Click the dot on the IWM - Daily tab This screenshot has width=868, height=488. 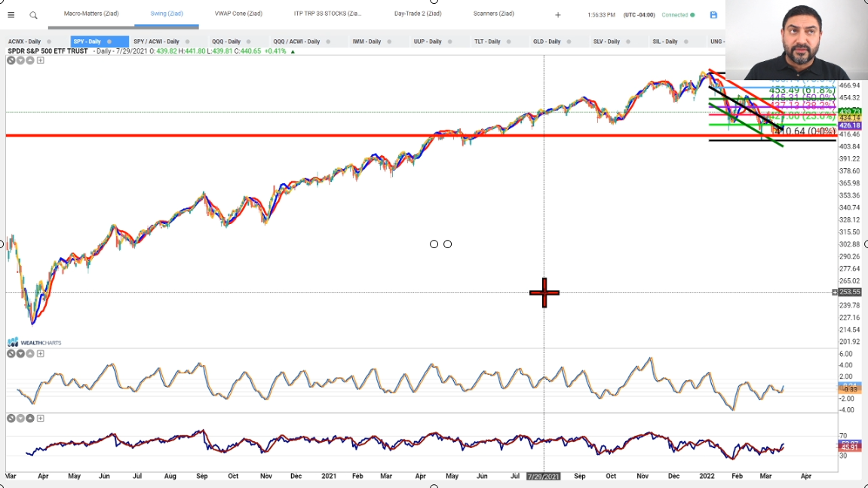pyautogui.click(x=389, y=41)
